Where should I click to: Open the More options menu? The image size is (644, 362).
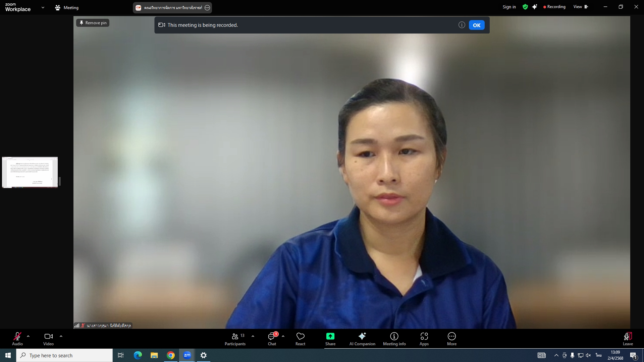(451, 339)
